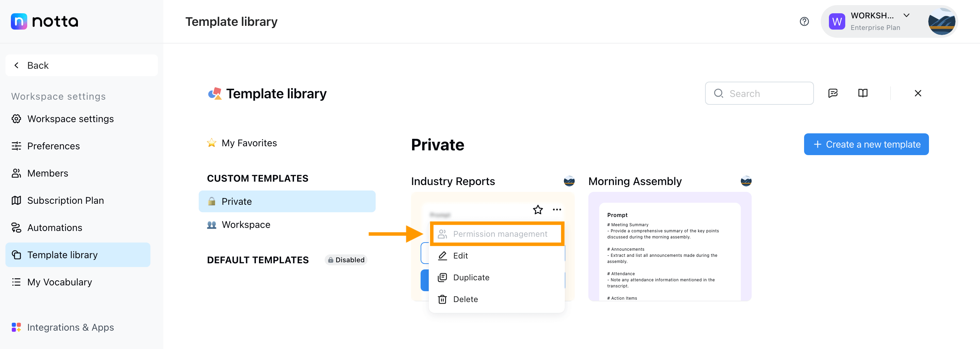Open Preferences in sidebar

[x=78, y=146]
